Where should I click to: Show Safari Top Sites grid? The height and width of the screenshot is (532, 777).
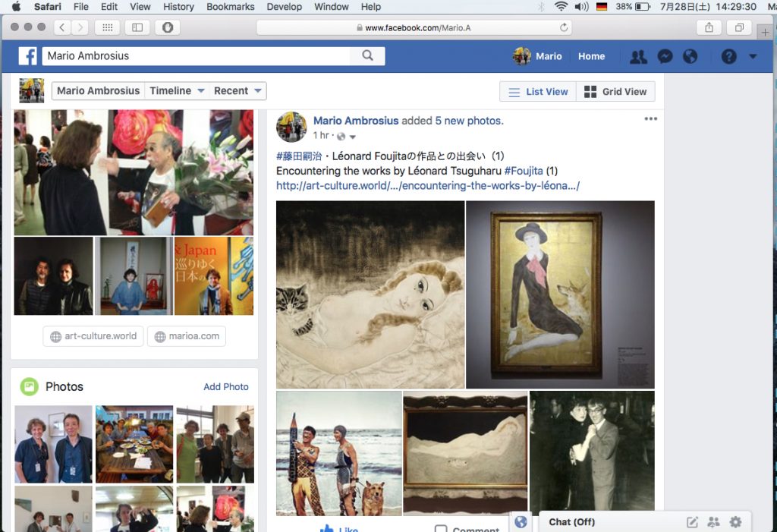pos(108,27)
